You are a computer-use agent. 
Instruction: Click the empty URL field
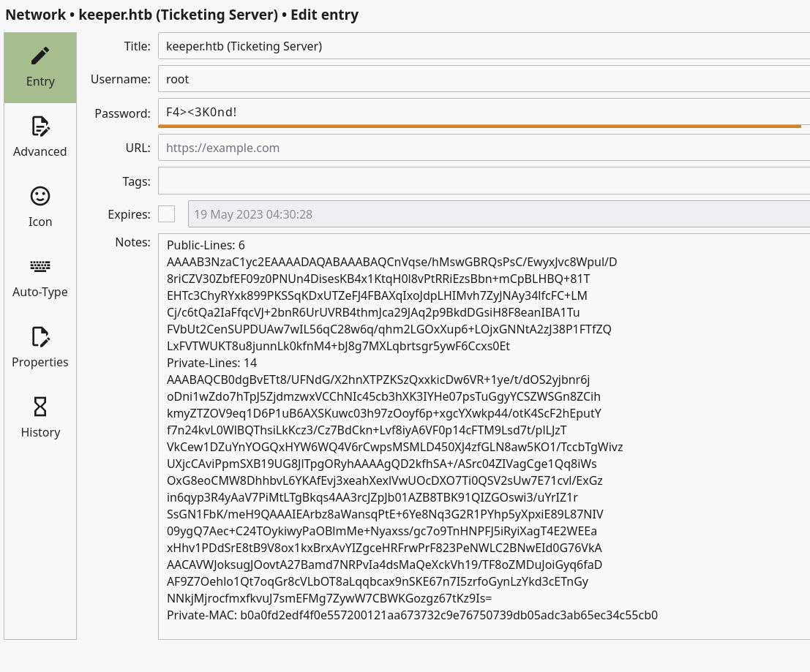(x=484, y=148)
